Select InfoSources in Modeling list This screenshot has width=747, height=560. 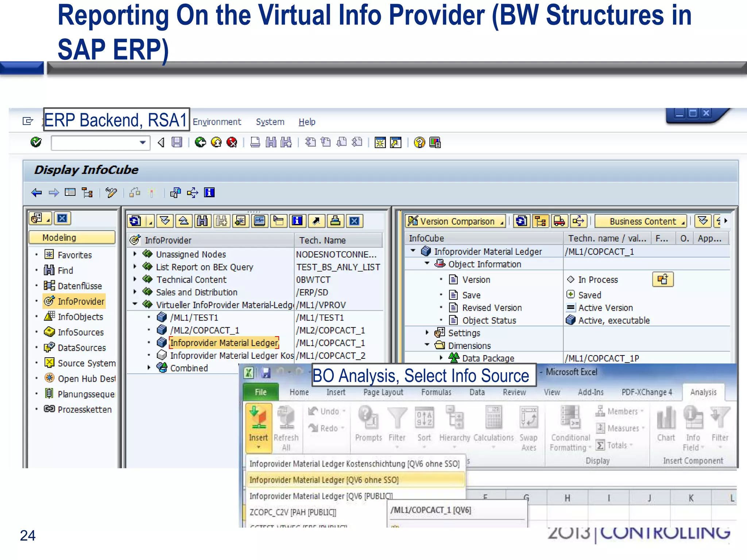(x=81, y=332)
